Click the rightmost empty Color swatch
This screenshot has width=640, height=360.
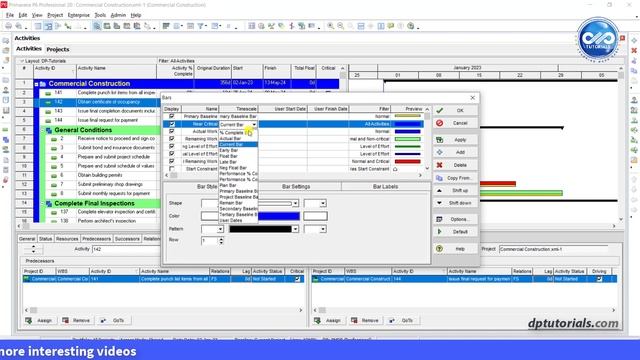coord(315,216)
